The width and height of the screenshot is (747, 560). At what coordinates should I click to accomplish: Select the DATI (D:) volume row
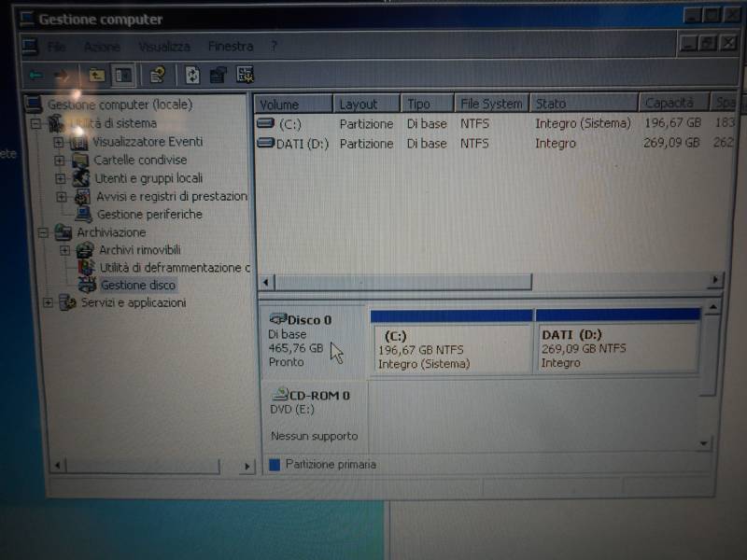494,144
